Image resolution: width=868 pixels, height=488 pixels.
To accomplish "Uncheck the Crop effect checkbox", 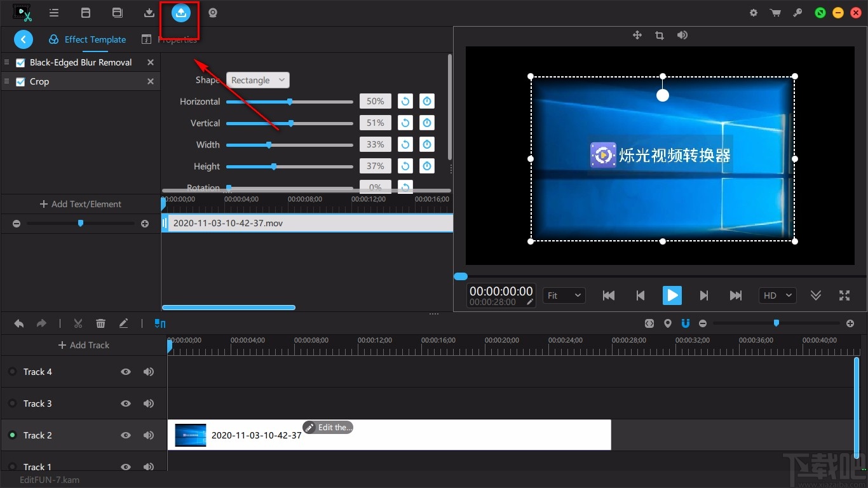I will [20, 81].
